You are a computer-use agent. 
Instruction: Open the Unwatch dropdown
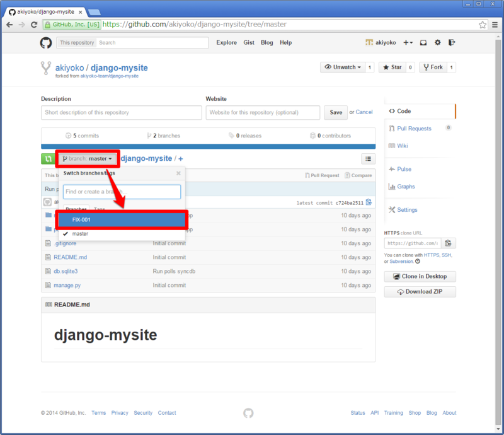pyautogui.click(x=343, y=67)
